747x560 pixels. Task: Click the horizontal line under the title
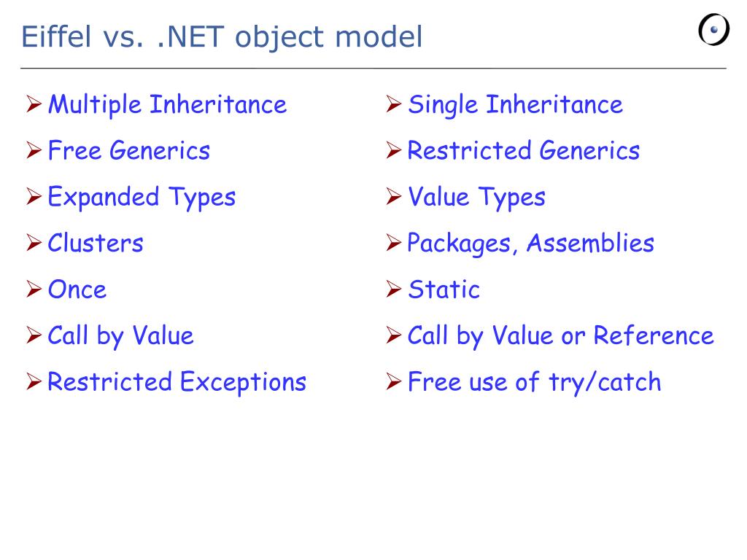[x=373, y=68]
